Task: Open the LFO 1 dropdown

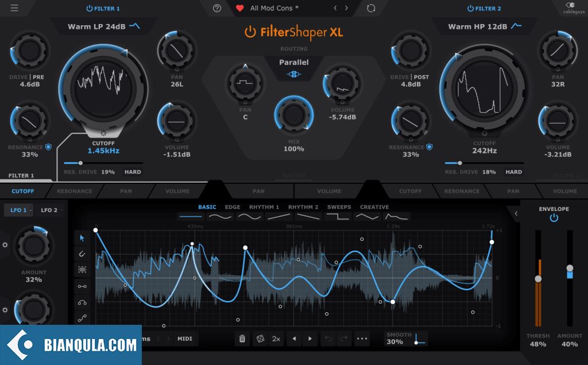Action: tap(20, 210)
